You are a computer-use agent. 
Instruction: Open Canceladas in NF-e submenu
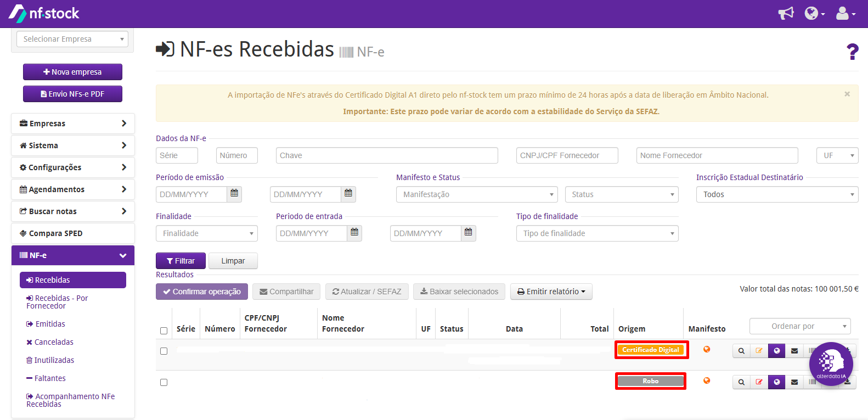click(50, 342)
